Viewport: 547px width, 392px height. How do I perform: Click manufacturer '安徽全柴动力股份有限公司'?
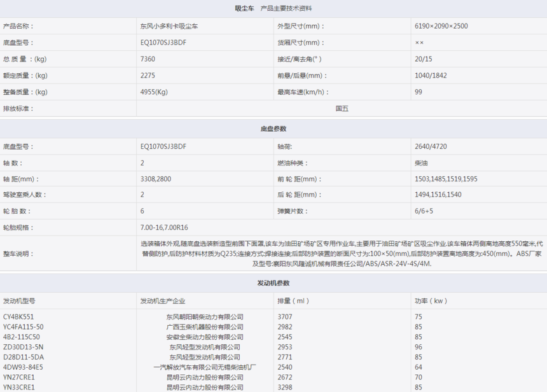coord(205,337)
